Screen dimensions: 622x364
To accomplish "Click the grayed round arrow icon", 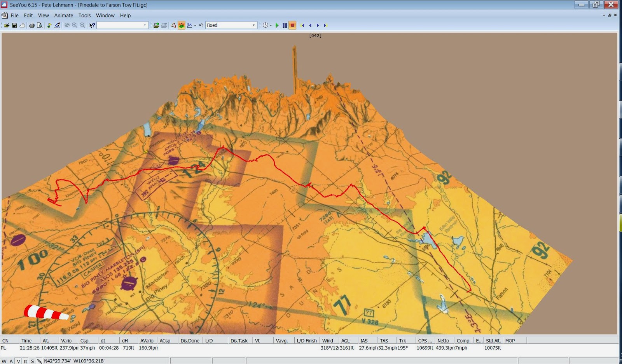I will coord(67,25).
